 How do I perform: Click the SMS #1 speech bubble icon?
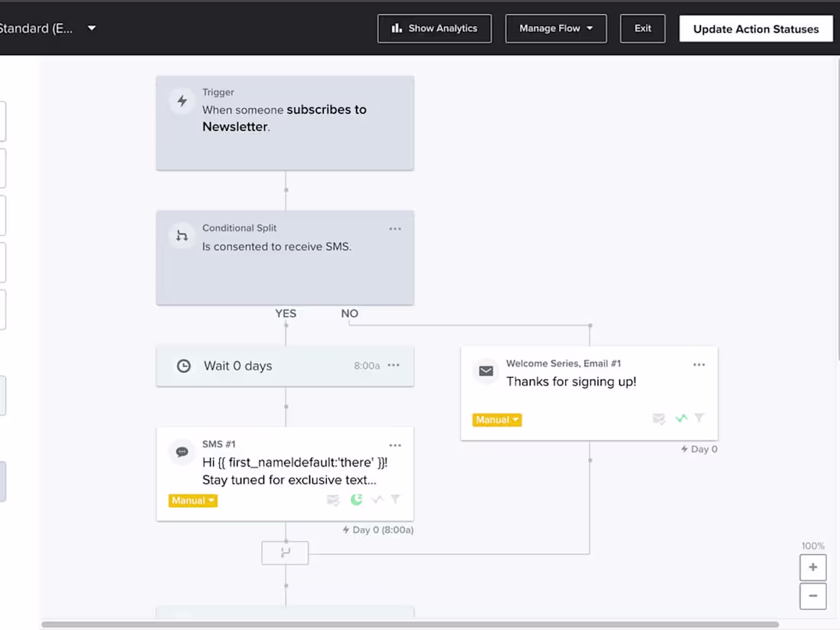[x=182, y=452]
